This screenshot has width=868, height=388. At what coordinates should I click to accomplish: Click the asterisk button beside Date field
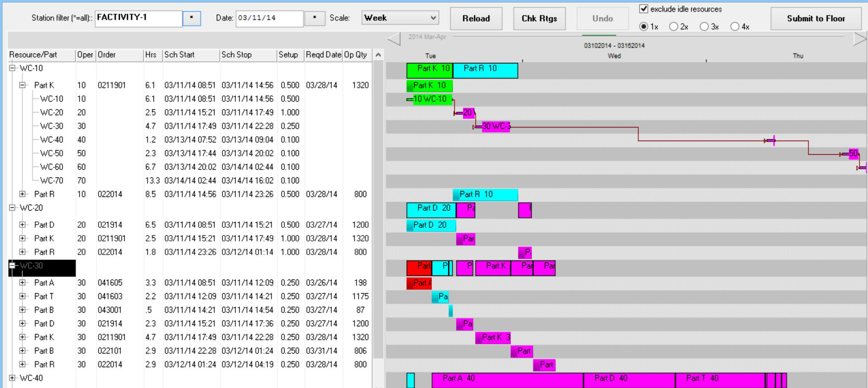[314, 18]
